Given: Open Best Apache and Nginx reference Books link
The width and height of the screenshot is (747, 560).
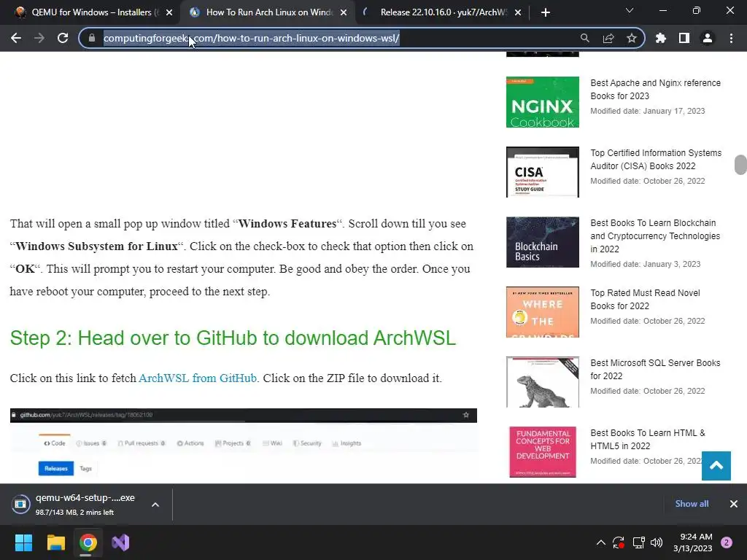Looking at the screenshot, I should (656, 90).
